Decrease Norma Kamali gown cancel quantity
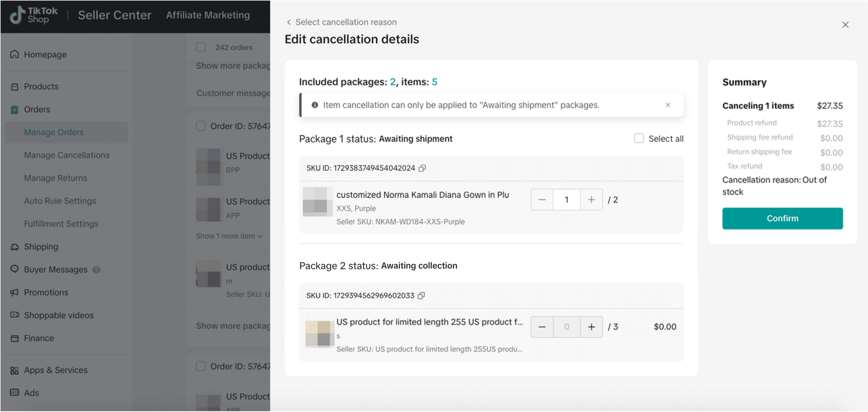The image size is (868, 412). [542, 200]
